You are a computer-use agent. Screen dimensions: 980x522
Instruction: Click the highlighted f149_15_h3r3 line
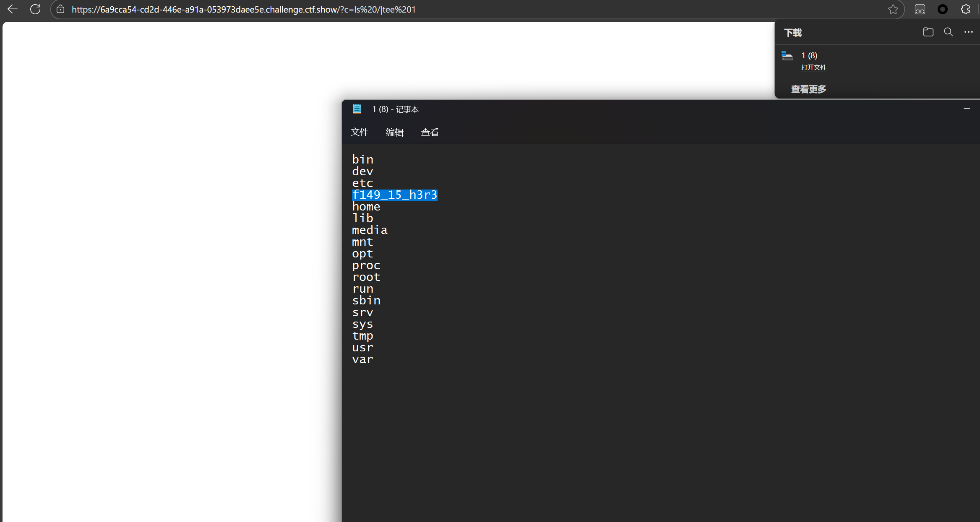click(394, 195)
